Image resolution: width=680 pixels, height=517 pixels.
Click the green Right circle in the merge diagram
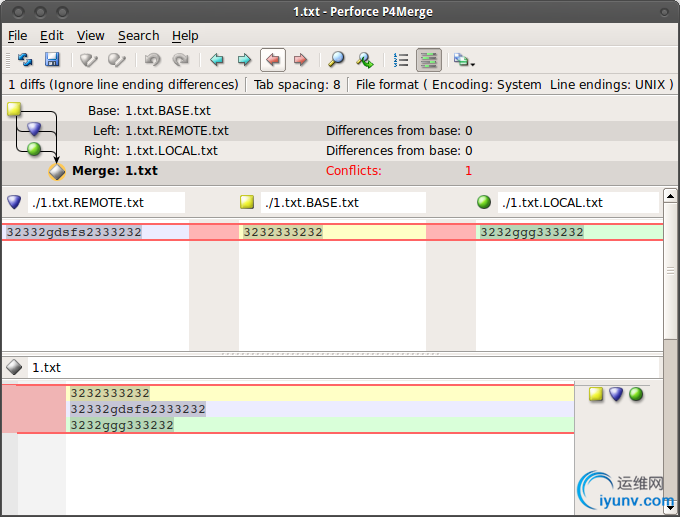tap(34, 149)
